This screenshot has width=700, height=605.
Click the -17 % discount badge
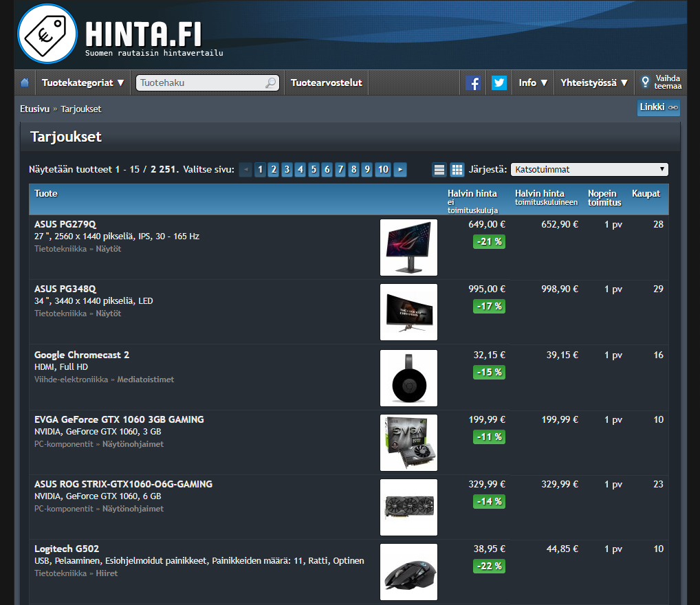(490, 307)
